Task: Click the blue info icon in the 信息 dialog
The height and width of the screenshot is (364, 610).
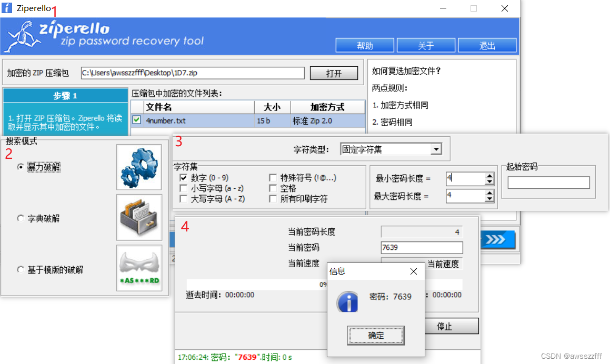Action: point(347,302)
